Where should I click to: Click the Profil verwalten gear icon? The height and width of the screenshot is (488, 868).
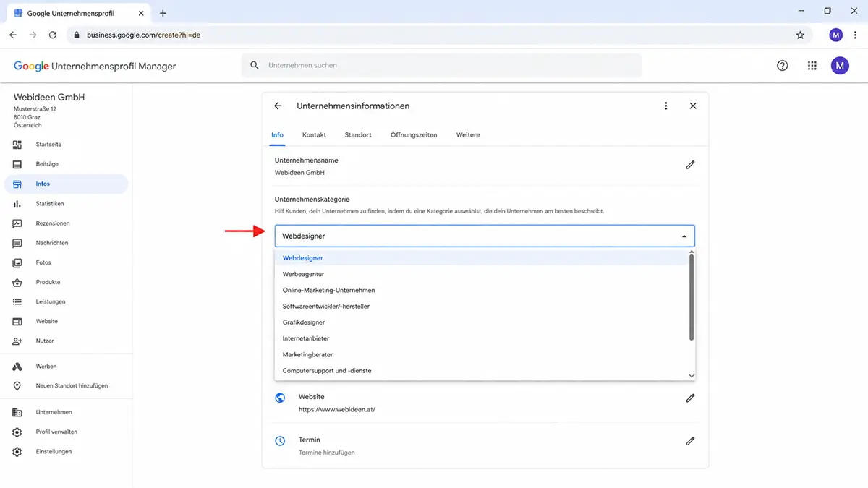coord(17,432)
